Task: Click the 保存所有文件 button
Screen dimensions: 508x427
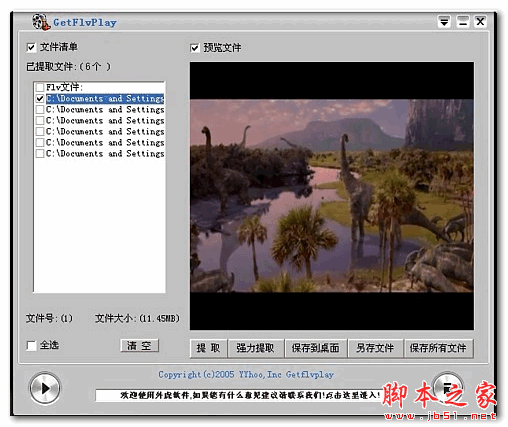Action: [439, 348]
